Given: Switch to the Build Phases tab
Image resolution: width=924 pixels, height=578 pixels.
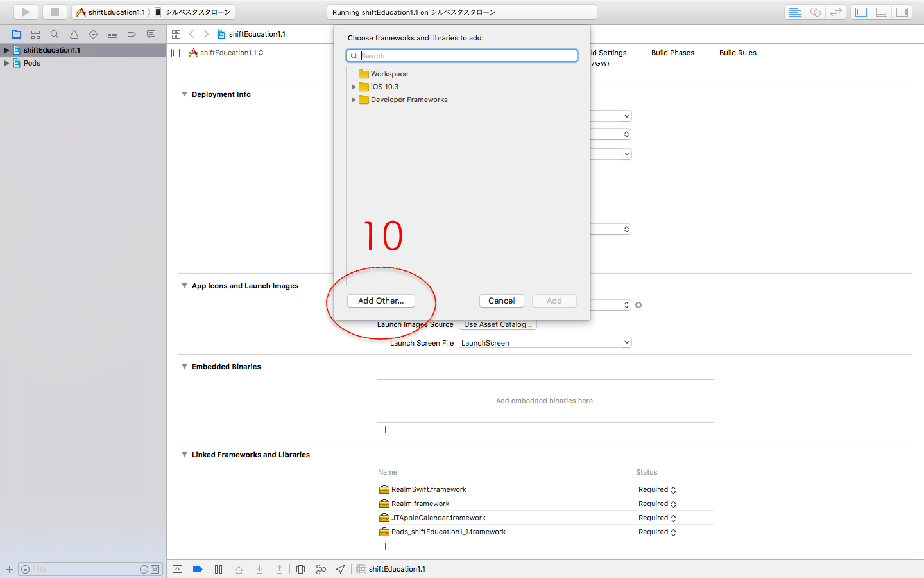Looking at the screenshot, I should (672, 53).
